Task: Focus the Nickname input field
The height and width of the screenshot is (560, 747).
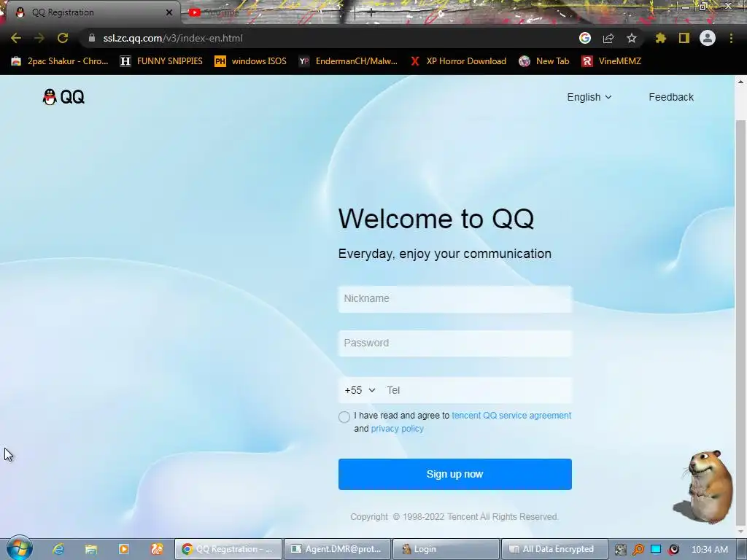Action: 455,299
